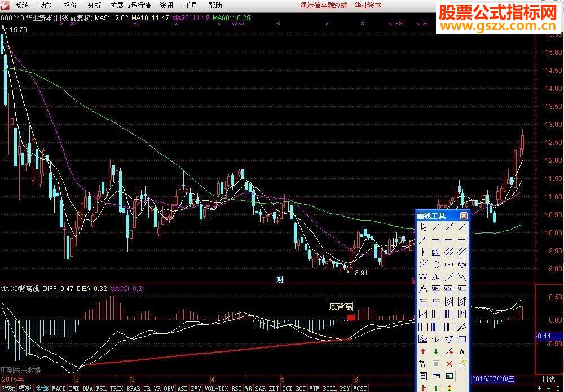Switch indicator to MACD in bottom bar
The image size is (564, 392).
point(59,389)
